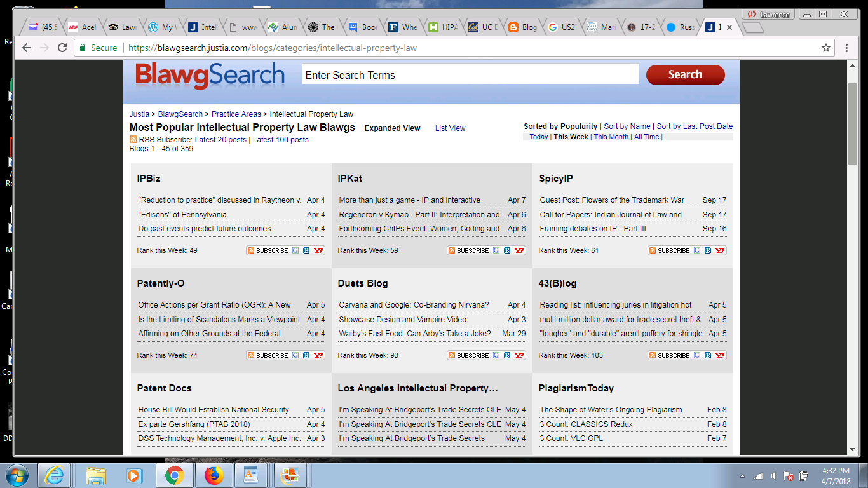Switch to the TripAdvisor 'Lawr' tab

122,27
